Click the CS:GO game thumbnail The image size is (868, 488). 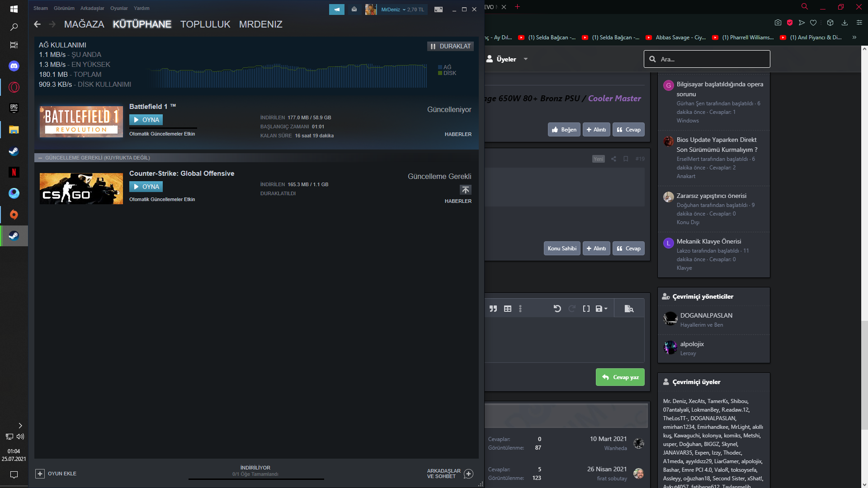point(81,189)
